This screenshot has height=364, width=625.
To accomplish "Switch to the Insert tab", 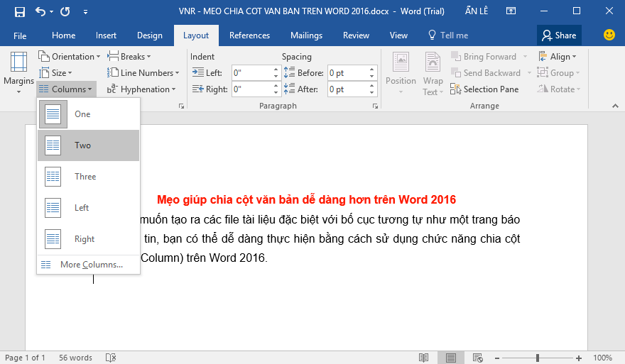I will pyautogui.click(x=106, y=35).
